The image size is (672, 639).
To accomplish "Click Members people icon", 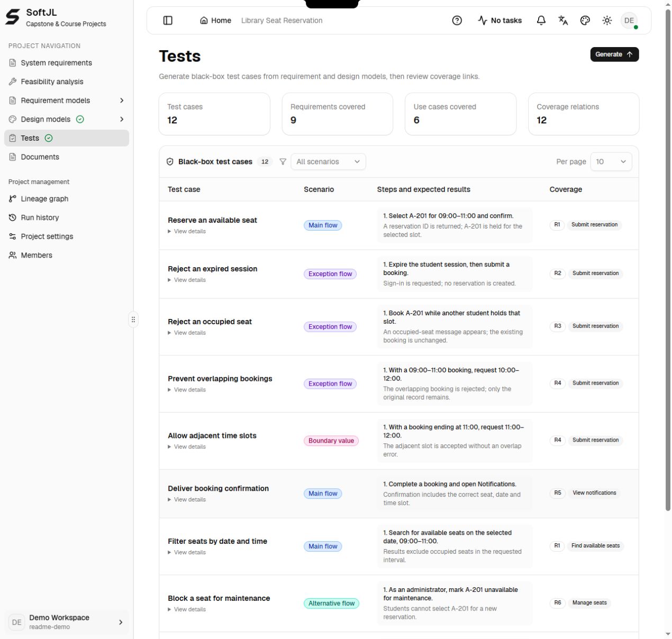I will tap(13, 255).
